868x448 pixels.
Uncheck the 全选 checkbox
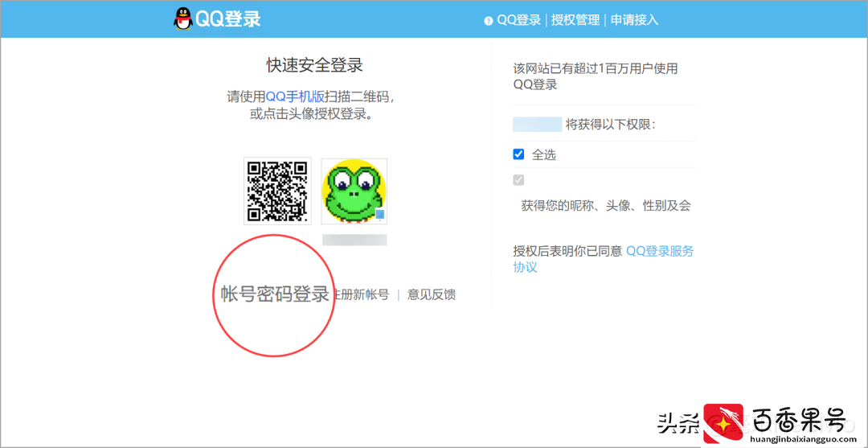[x=518, y=154]
